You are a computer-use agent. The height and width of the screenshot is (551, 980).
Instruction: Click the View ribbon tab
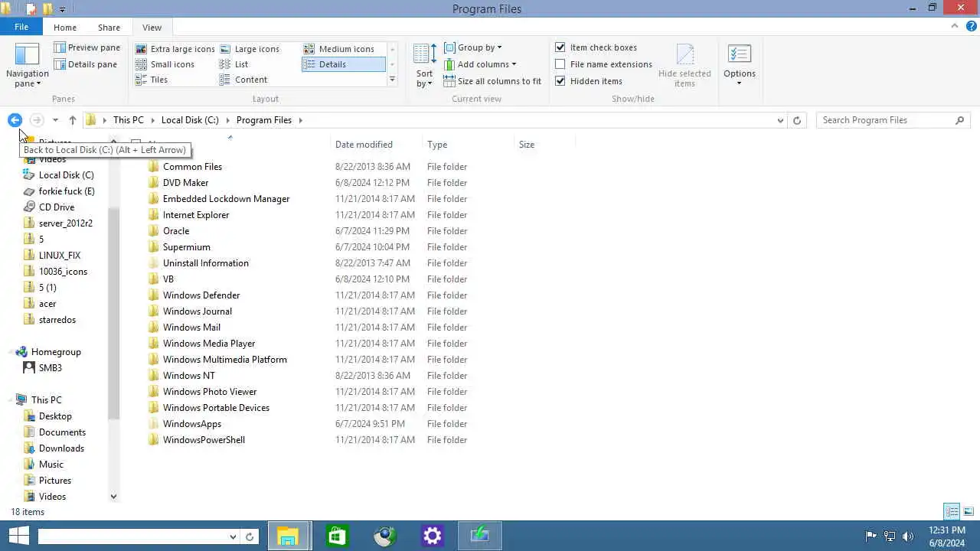[152, 27]
